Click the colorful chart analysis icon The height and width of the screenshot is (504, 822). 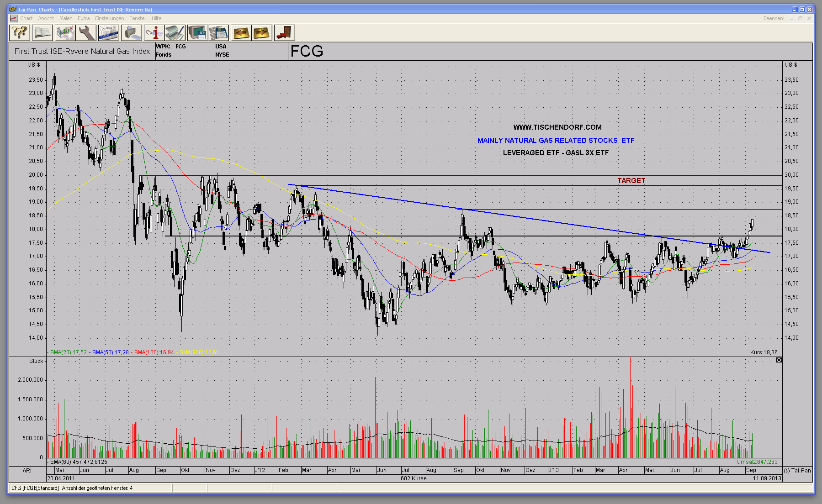pos(65,33)
